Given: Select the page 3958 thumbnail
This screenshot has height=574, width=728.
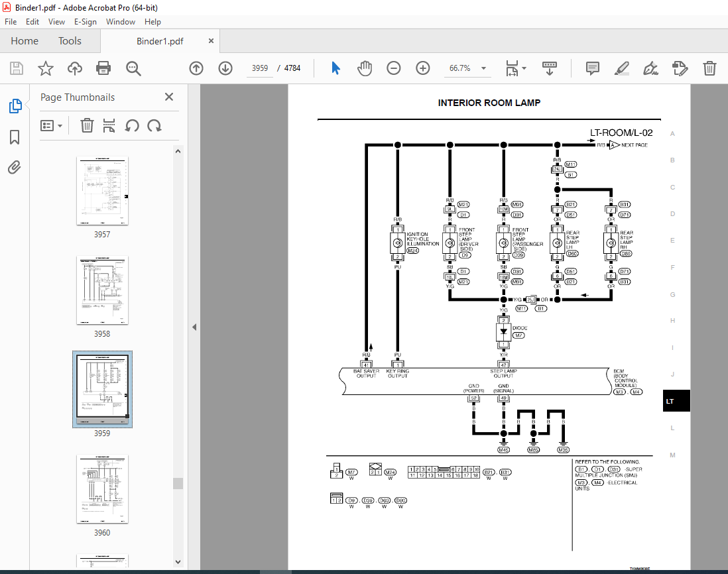Looking at the screenshot, I should pyautogui.click(x=102, y=290).
